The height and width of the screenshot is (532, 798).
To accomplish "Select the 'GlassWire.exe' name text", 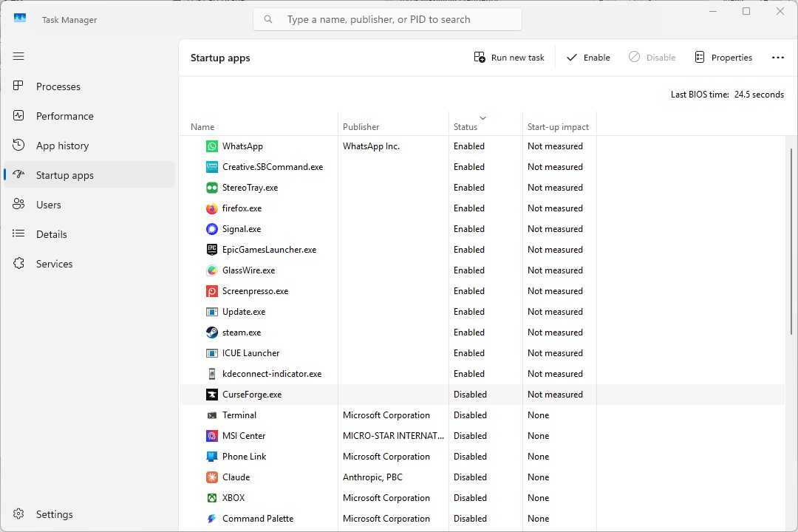I will [x=248, y=270].
